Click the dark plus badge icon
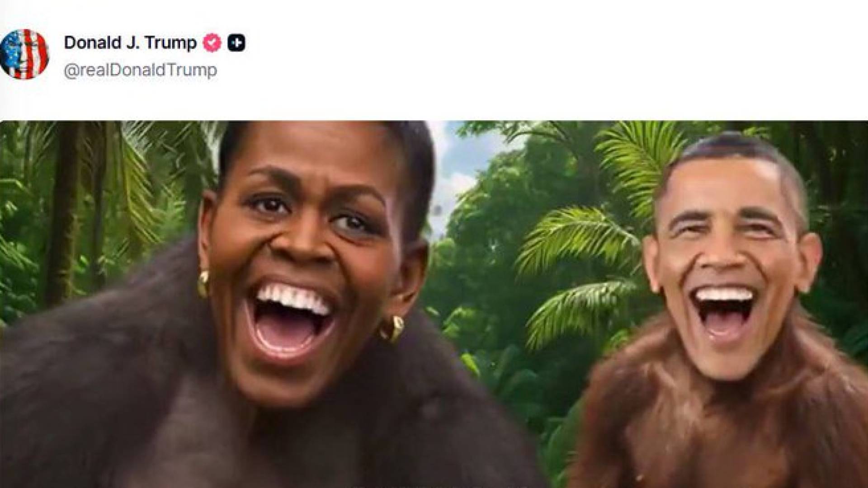 [236, 43]
